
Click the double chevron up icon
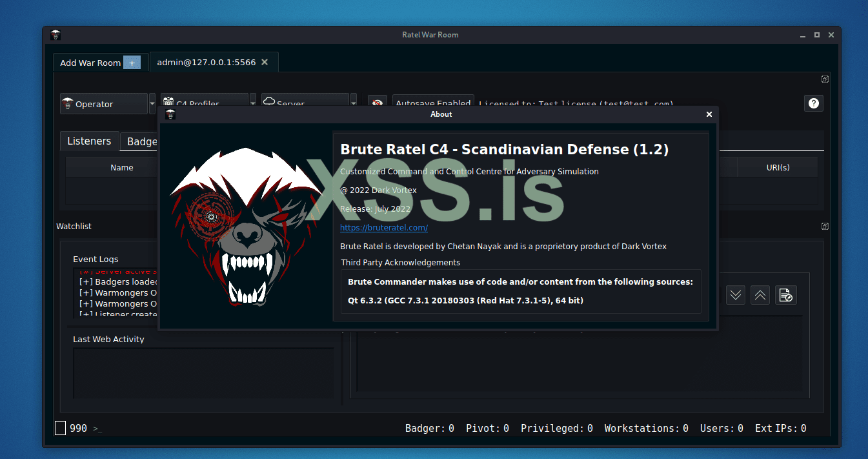(x=760, y=295)
